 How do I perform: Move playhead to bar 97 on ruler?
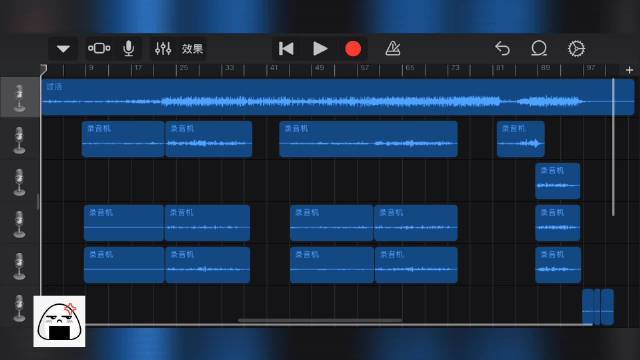[591, 68]
